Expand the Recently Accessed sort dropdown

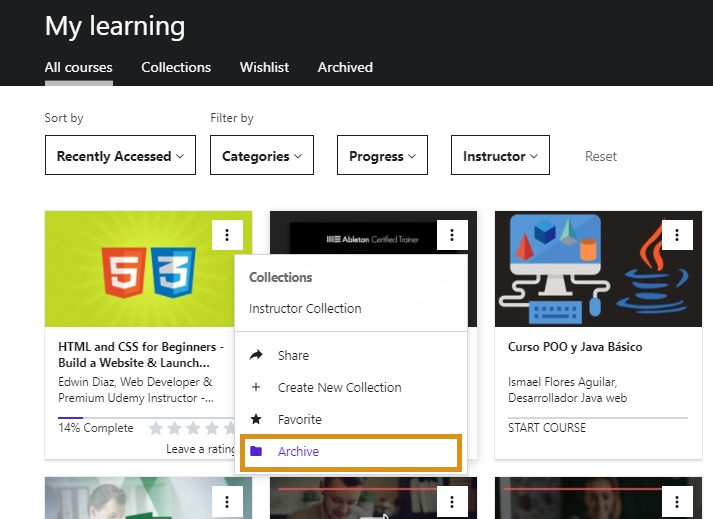120,156
